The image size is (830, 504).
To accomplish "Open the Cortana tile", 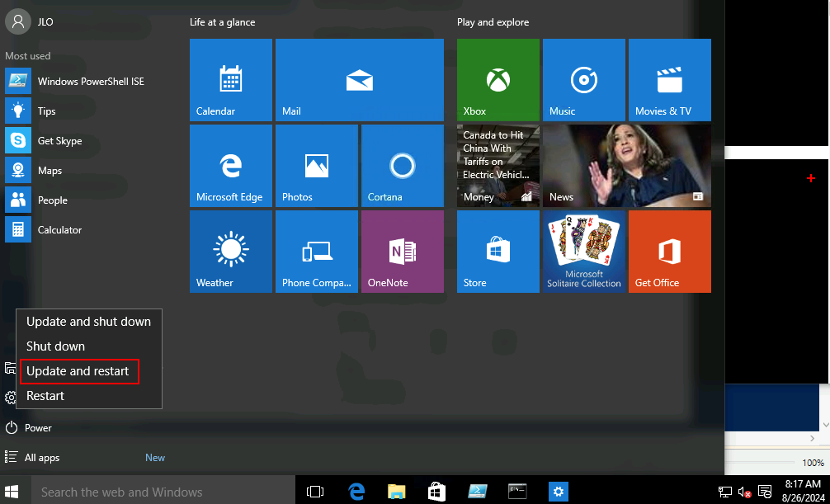I will (403, 166).
